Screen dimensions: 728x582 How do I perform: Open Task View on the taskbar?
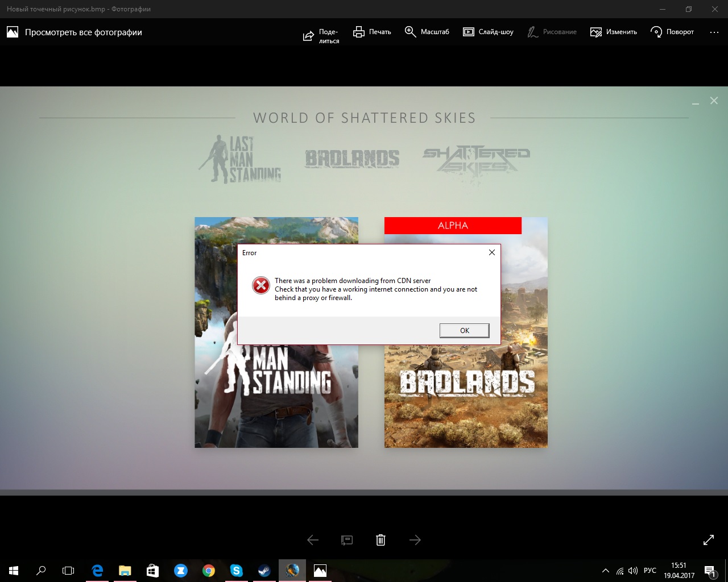click(68, 571)
